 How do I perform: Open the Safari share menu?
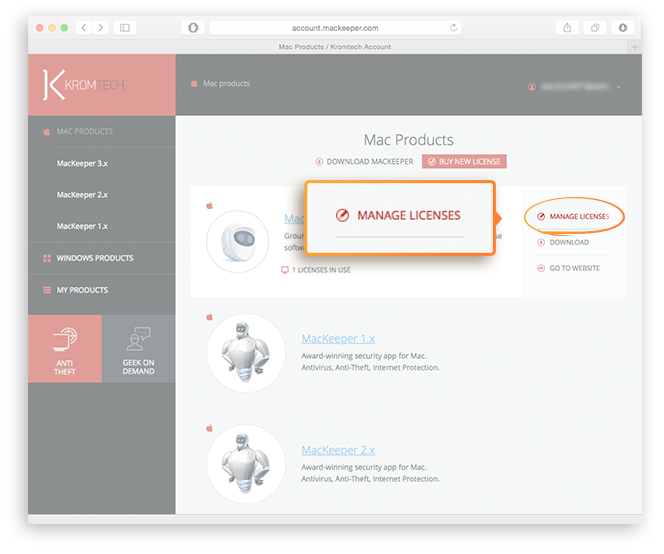pyautogui.click(x=567, y=28)
